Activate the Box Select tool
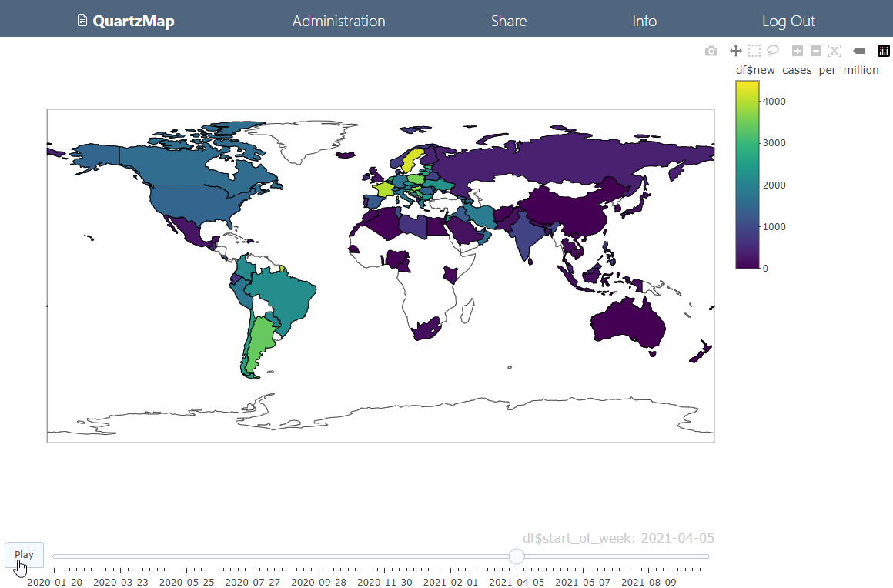 coord(754,52)
